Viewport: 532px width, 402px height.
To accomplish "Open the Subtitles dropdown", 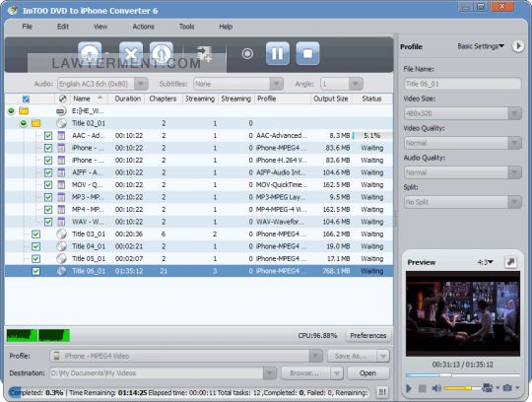I will pos(276,84).
